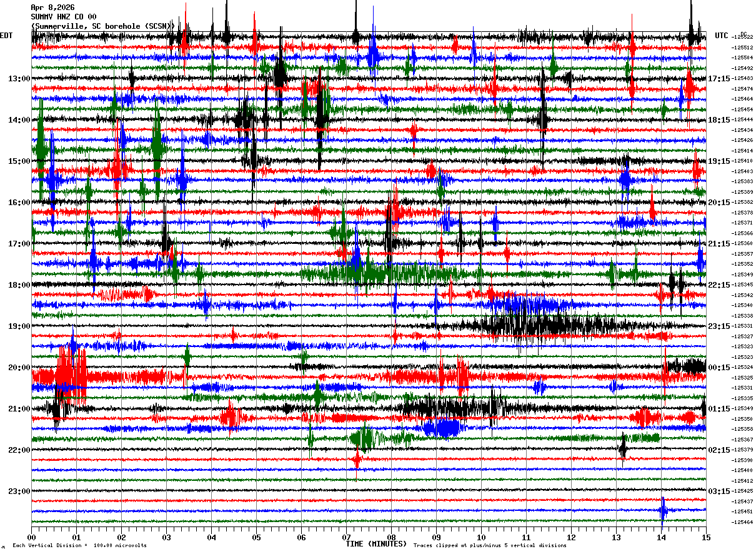
Task: Click the date text 'Apr 8,2026'
Action: 52,8
